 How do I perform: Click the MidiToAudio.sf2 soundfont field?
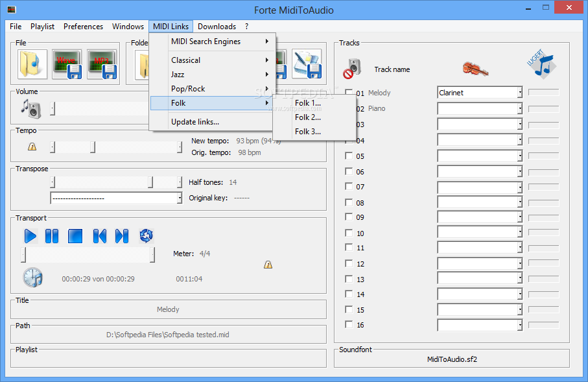pos(452,359)
